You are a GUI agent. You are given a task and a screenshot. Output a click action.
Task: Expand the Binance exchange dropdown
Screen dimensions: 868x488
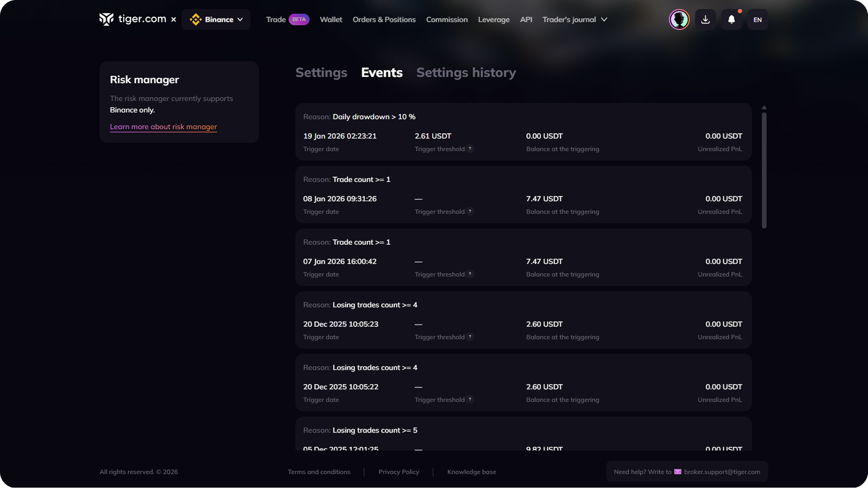[216, 19]
